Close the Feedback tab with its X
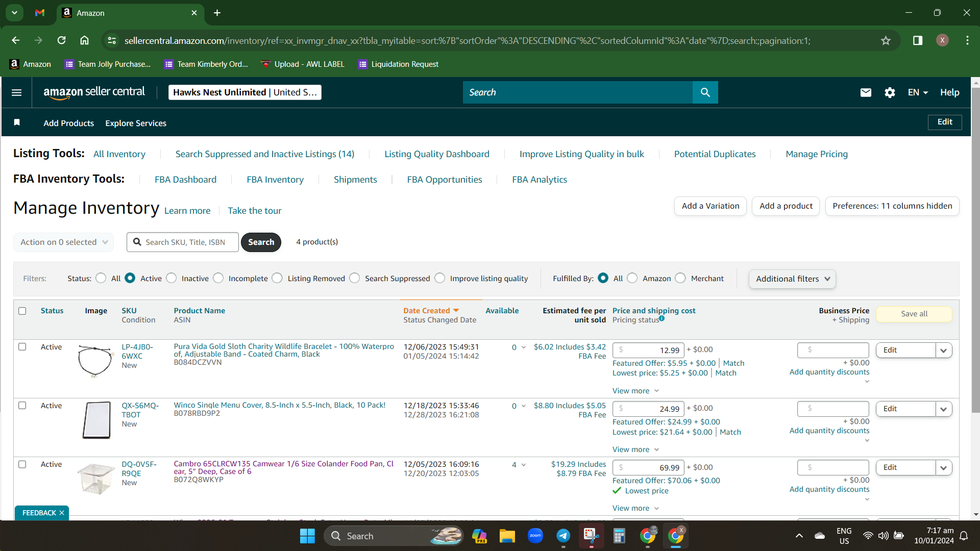 (x=62, y=513)
